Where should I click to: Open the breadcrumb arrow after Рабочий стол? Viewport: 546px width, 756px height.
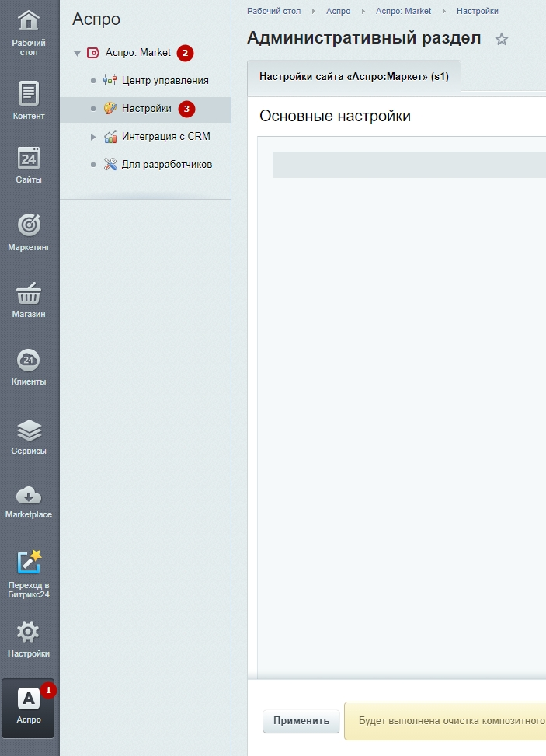[x=313, y=11]
